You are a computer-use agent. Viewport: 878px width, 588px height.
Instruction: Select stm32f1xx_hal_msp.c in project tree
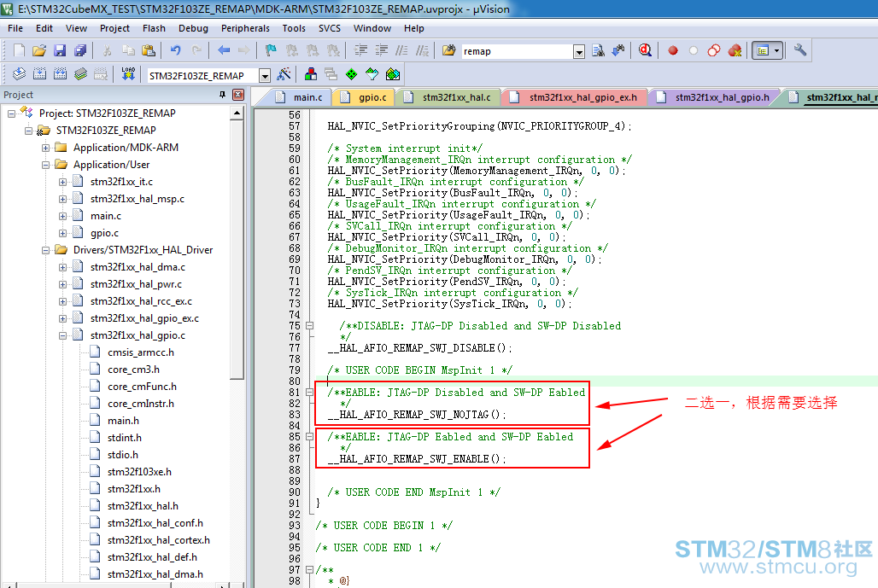pyautogui.click(x=138, y=199)
